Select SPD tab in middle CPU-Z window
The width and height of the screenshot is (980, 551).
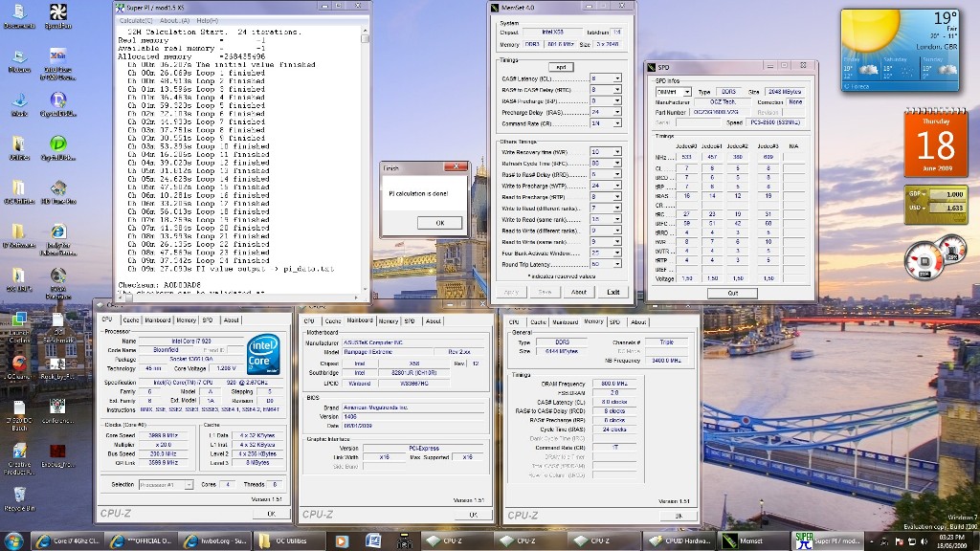pyautogui.click(x=410, y=321)
